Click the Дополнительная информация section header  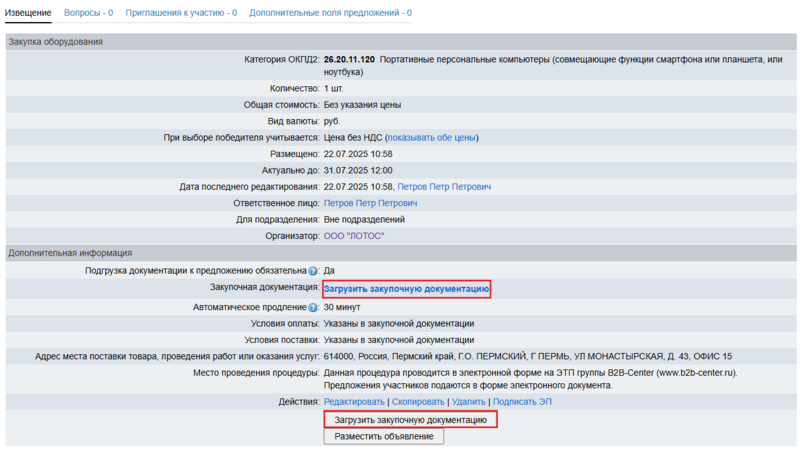(x=401, y=253)
